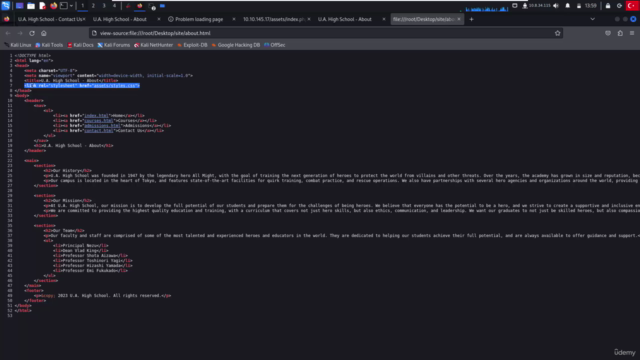Image resolution: width=640 pixels, height=360 pixels.
Task: Reload the current page
Action: click(32, 33)
